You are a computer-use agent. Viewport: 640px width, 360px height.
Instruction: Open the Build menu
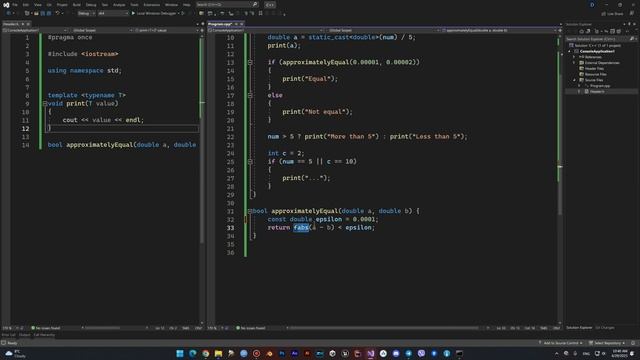click(76, 4)
